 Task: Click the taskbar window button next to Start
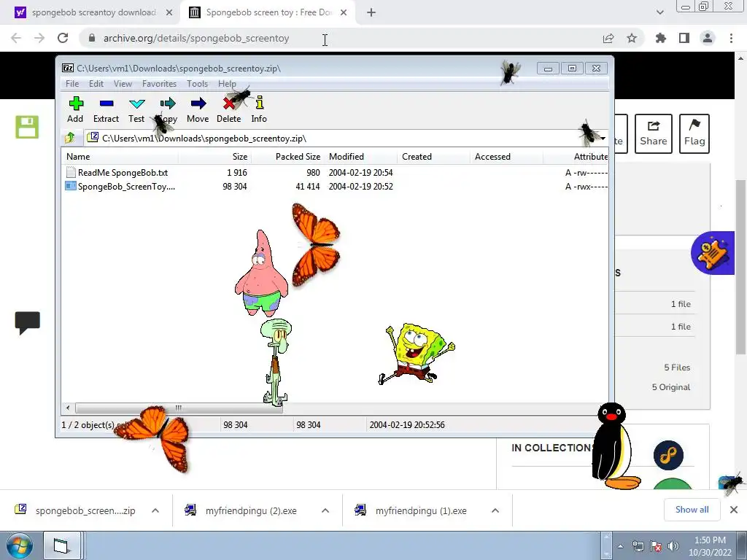(x=61, y=545)
